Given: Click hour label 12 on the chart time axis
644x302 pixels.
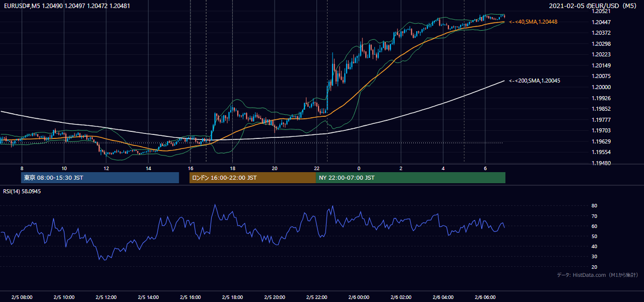Looking at the screenshot, I should pyautogui.click(x=106, y=168).
